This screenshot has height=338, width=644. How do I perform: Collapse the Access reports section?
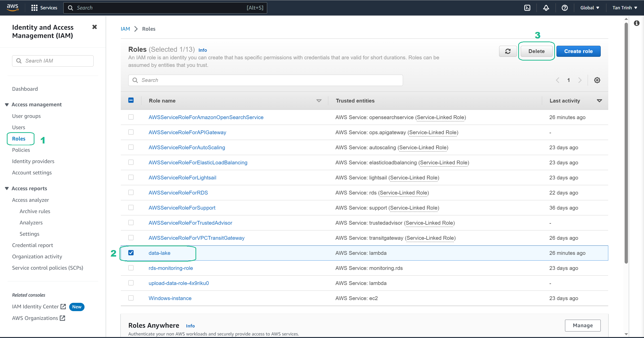click(7, 188)
